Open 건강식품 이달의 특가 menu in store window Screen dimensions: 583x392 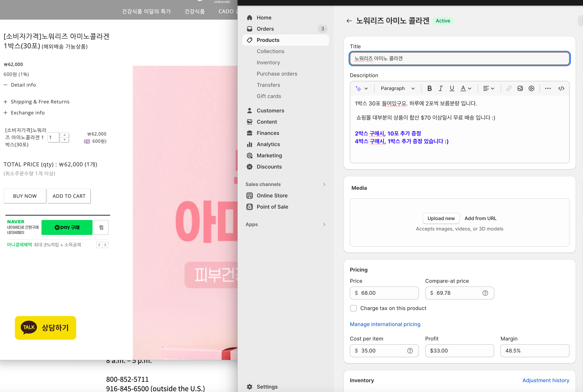146,11
